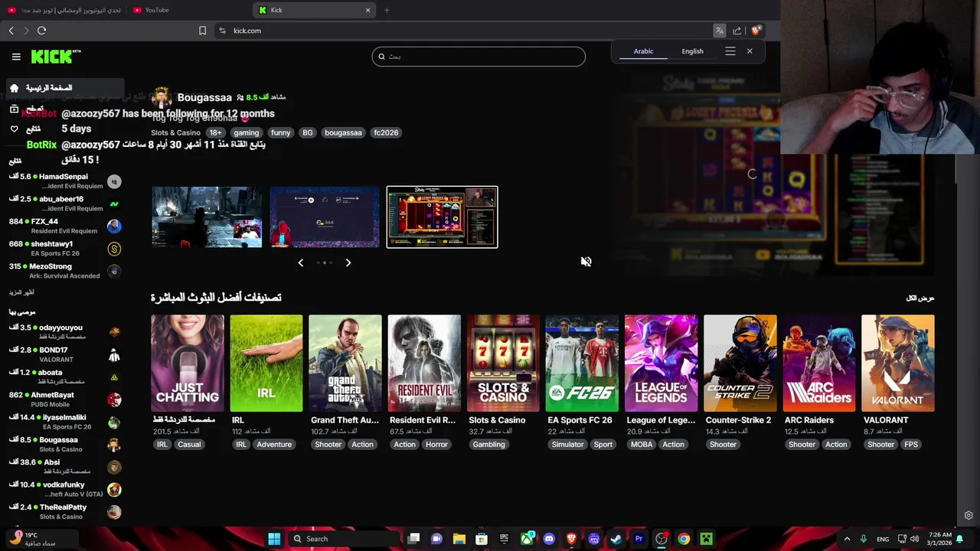The height and width of the screenshot is (551, 980).
Task: Click the Following heart icon in sidebar
Action: (x=14, y=129)
